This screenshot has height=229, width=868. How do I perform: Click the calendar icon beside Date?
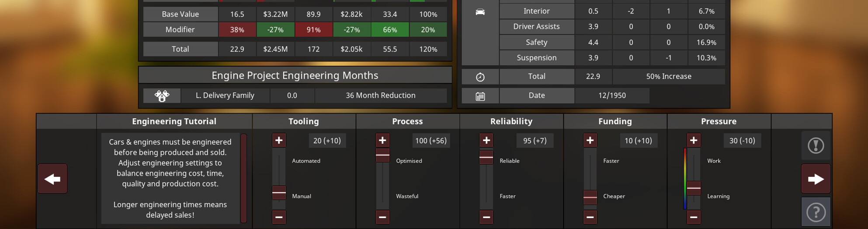[480, 96]
